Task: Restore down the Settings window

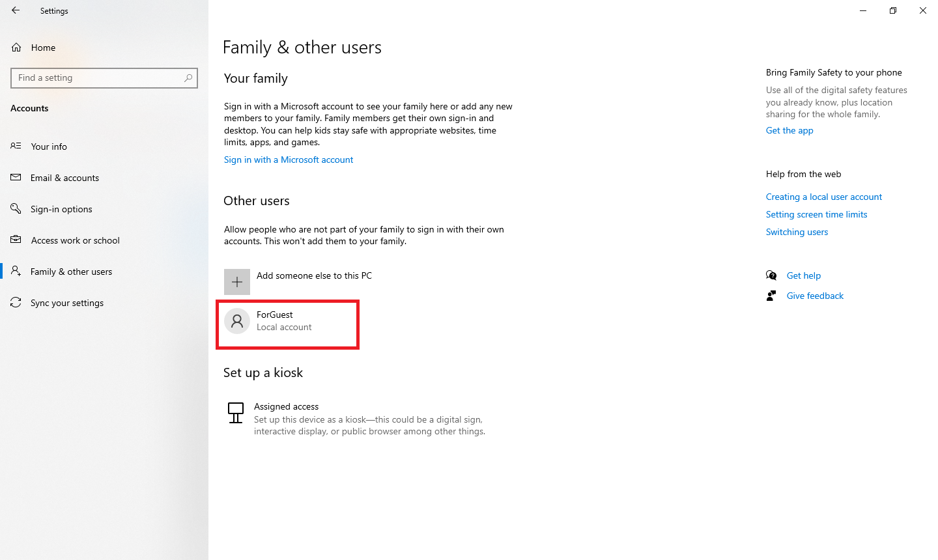Action: (893, 10)
